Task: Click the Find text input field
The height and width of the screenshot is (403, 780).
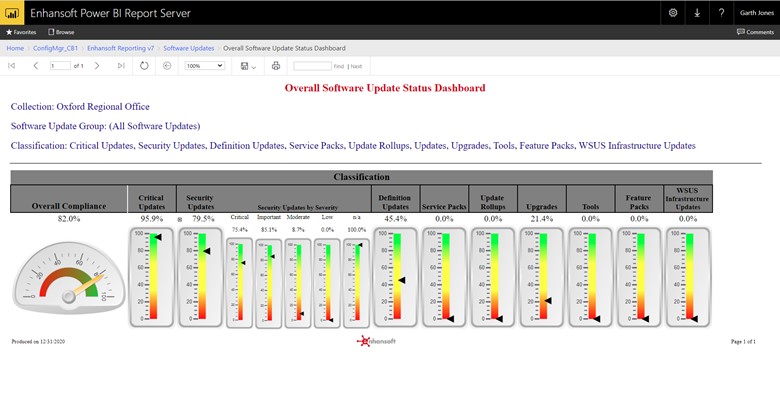Action: pos(312,65)
